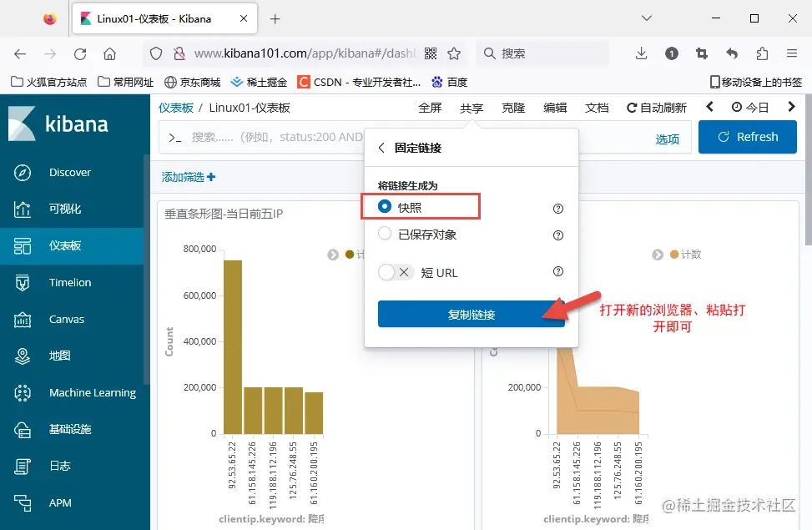Screen dimensions: 812x530
Task: Click 克隆 clone dashboard
Action: tap(513, 109)
